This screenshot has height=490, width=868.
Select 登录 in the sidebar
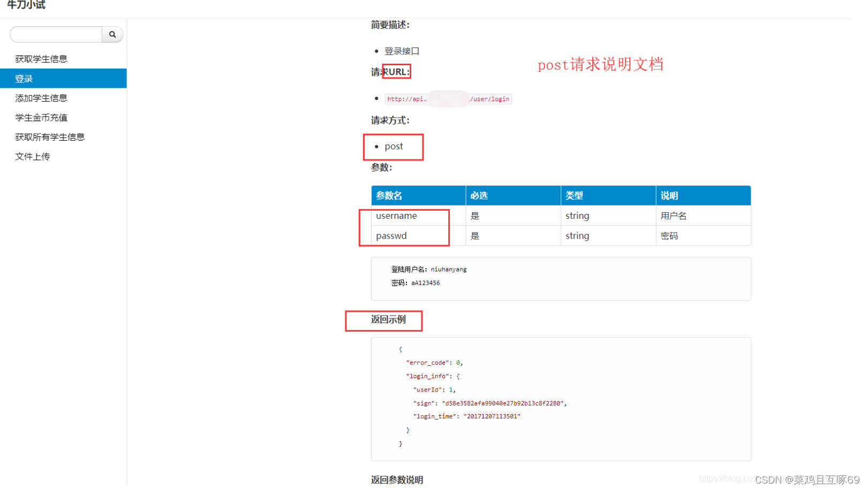click(24, 78)
